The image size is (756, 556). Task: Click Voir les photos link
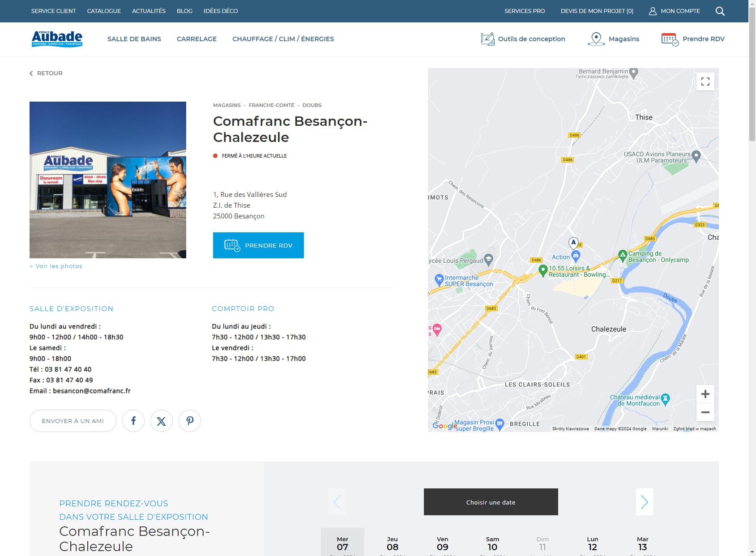(56, 266)
